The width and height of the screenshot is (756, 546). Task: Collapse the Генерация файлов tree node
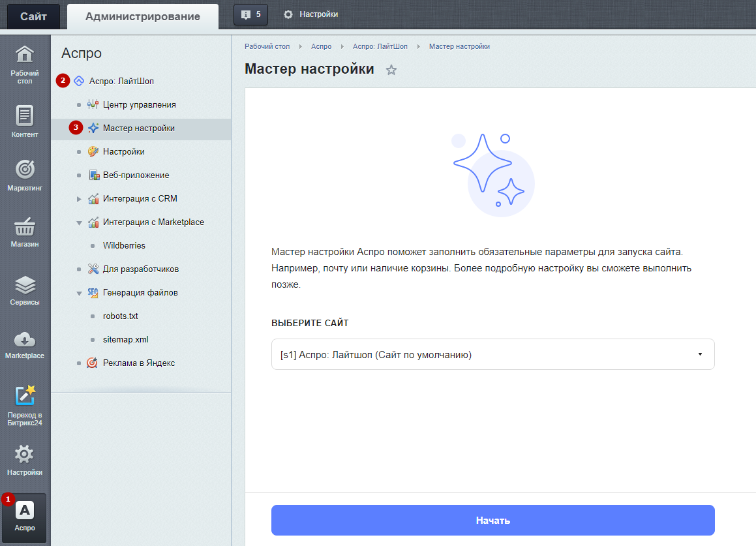click(x=79, y=294)
